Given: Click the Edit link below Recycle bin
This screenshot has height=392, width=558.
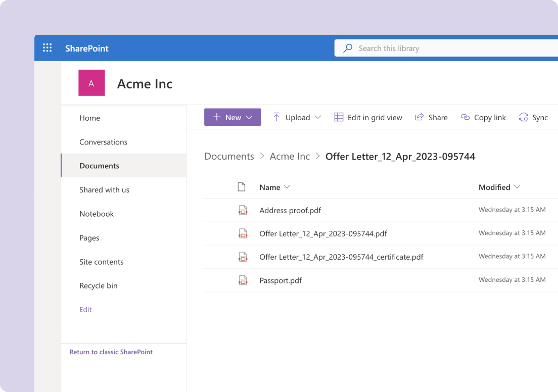Looking at the screenshot, I should [85, 309].
